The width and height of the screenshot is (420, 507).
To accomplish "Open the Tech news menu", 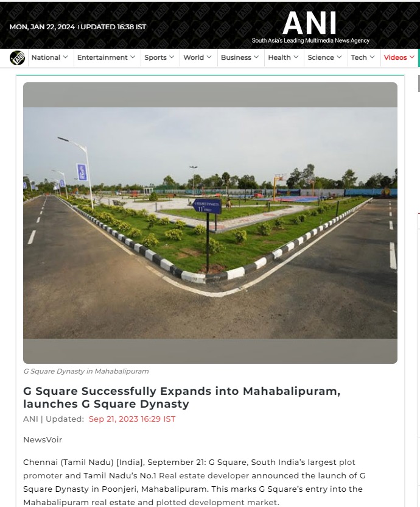I will pos(359,57).
